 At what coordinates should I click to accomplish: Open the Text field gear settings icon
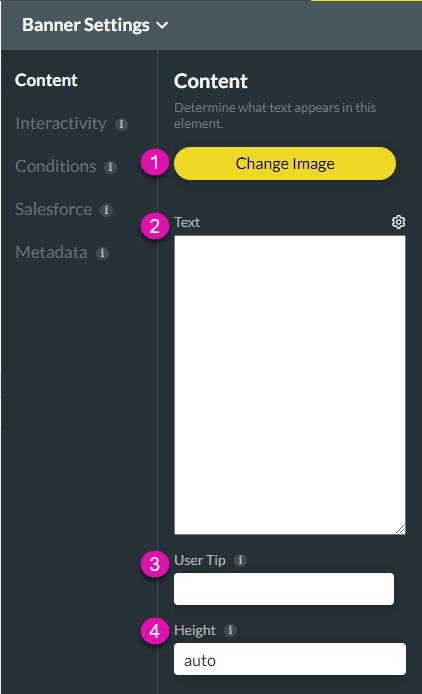coord(398,222)
